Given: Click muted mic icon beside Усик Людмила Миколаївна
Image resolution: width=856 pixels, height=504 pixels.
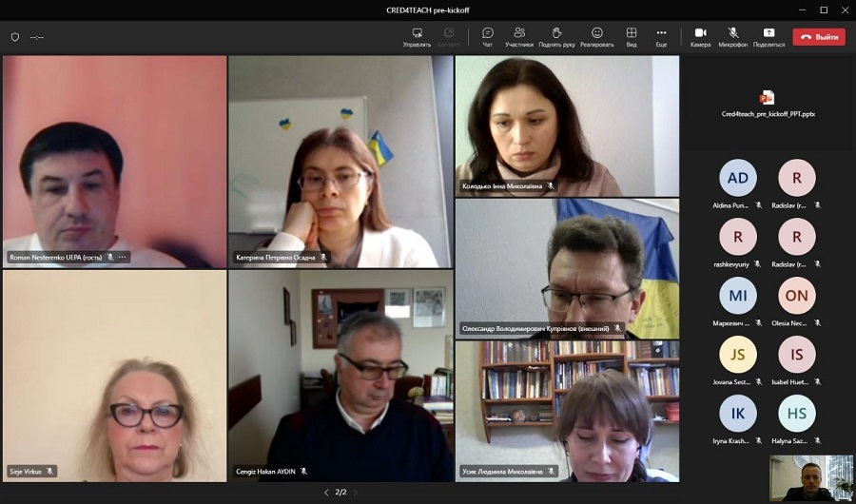Looking at the screenshot, I should point(552,472).
